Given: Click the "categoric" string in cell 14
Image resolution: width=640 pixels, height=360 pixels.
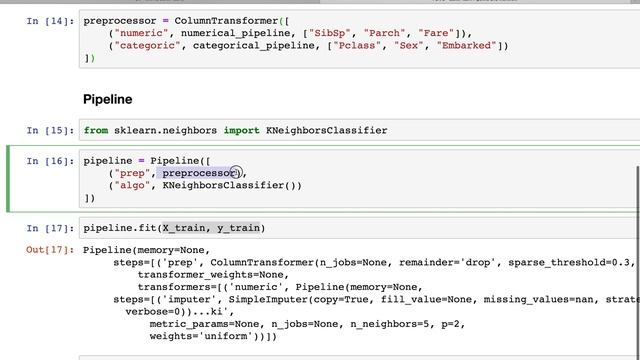Looking at the screenshot, I should 147,45.
